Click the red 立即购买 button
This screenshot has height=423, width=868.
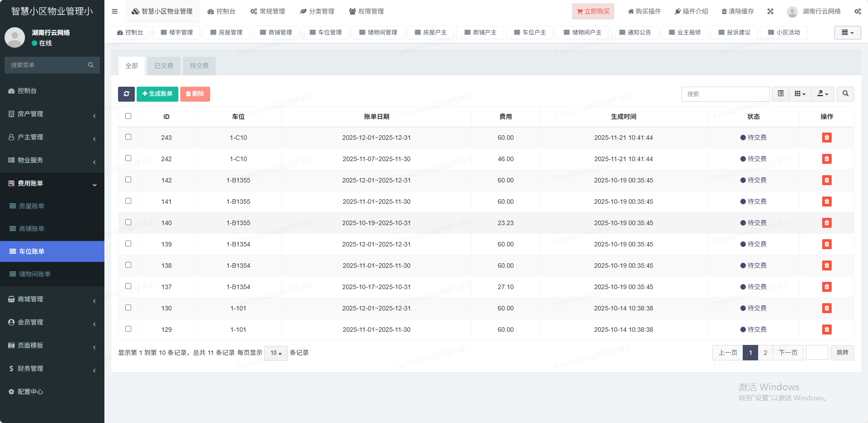(x=592, y=11)
